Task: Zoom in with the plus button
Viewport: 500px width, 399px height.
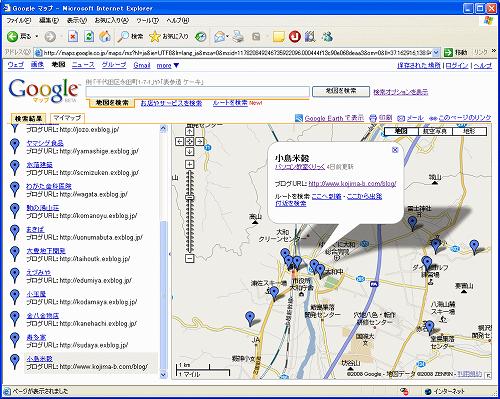Action: pos(189,164)
